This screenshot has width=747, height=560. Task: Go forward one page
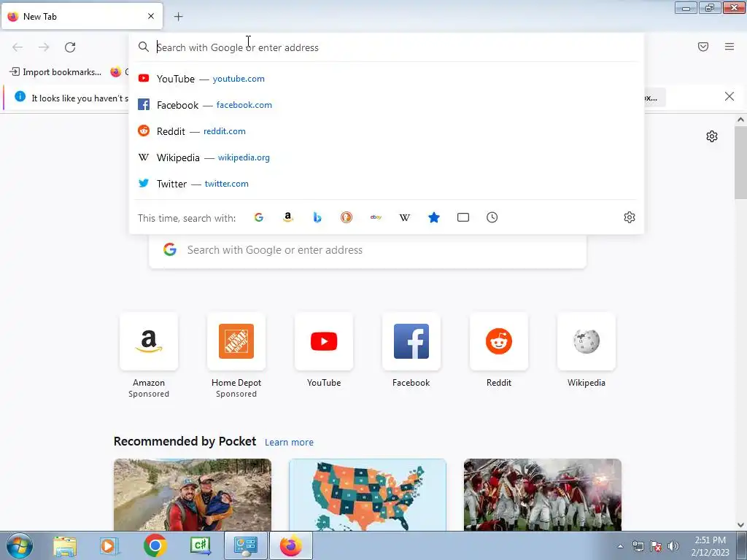44,47
